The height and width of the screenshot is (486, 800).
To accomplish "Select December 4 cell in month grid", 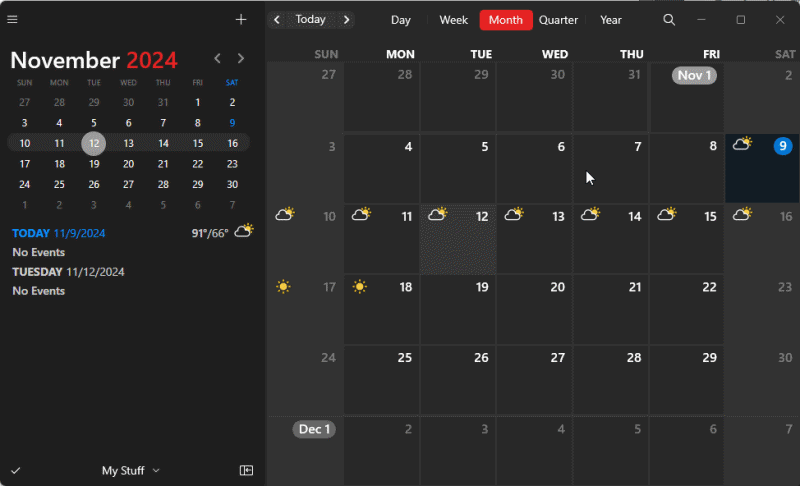I will pos(535,451).
